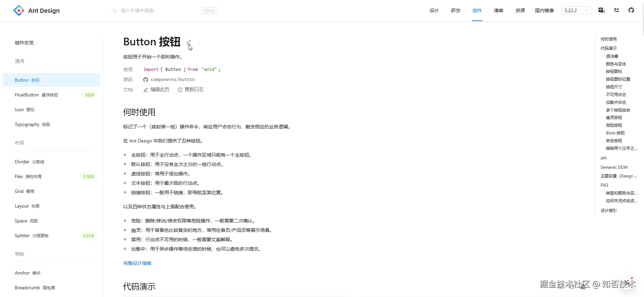This screenshot has width=644, height=297.
Task: Jump to 如何关闭点击波... FAQ anchor
Action: pyautogui.click(x=621, y=201)
